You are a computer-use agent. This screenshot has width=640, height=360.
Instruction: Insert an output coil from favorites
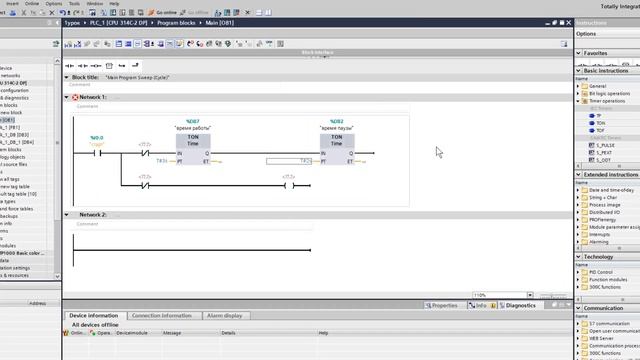click(x=96, y=65)
